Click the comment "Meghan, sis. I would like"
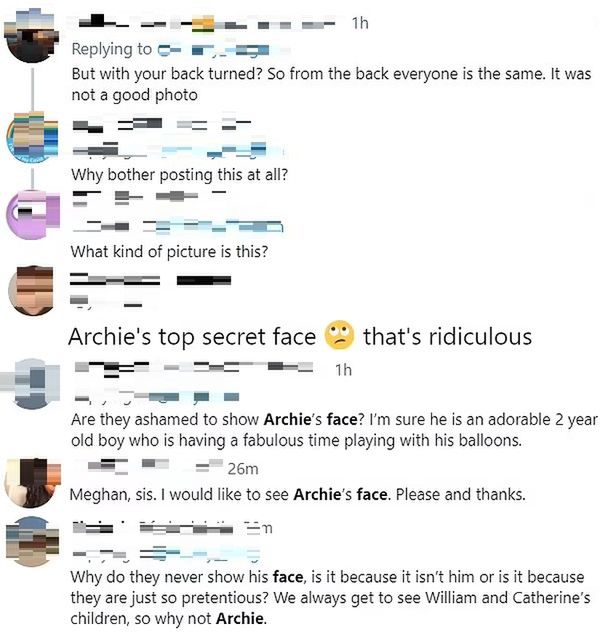Image resolution: width=601 pixels, height=635 pixels. [x=298, y=494]
